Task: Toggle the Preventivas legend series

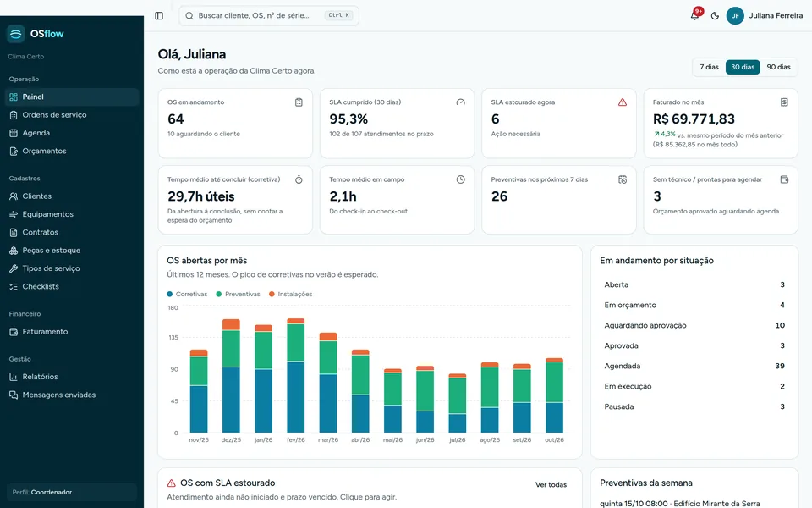Action: click(238, 294)
